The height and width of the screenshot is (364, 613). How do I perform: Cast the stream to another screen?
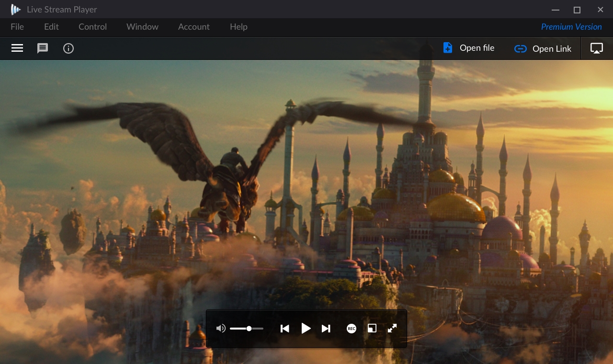(x=596, y=48)
